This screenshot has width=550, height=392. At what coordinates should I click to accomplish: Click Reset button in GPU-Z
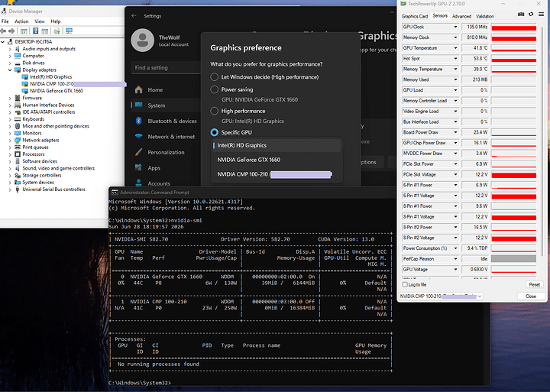tap(534, 284)
